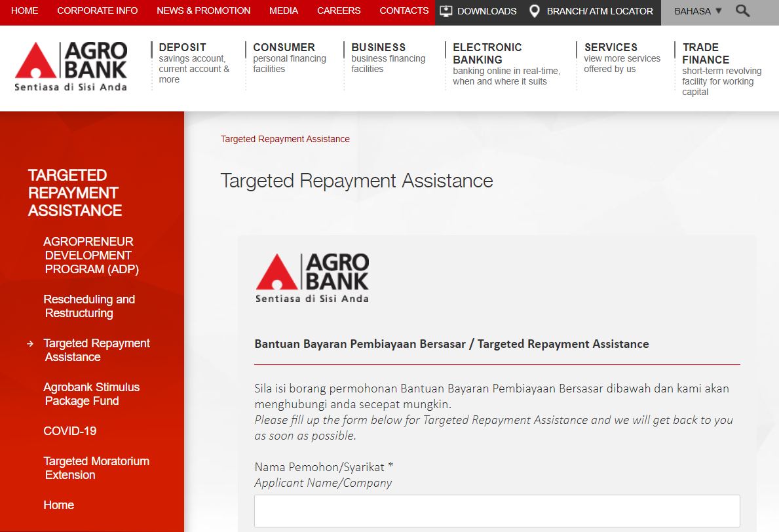Open NEWS & PROMOTION menu
The height and width of the screenshot is (532, 779).
point(204,10)
